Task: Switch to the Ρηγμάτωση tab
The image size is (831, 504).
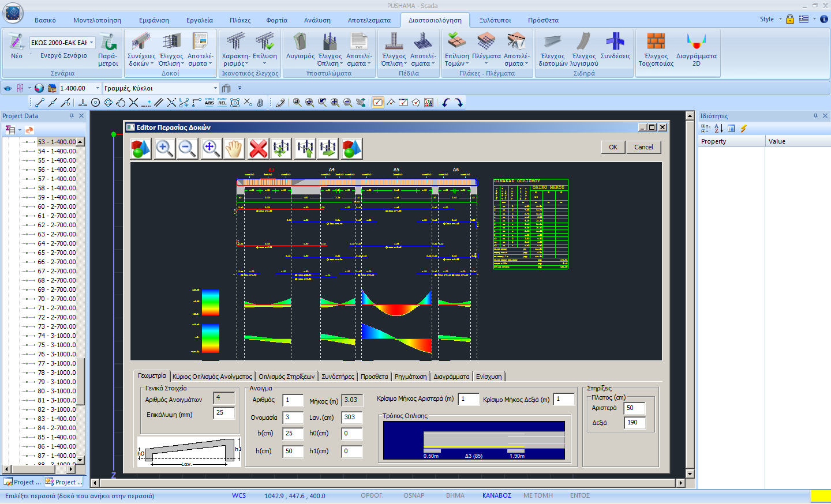Action: pos(411,377)
